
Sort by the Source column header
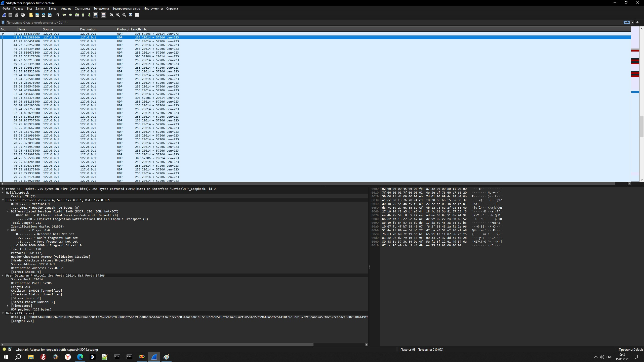click(x=61, y=29)
